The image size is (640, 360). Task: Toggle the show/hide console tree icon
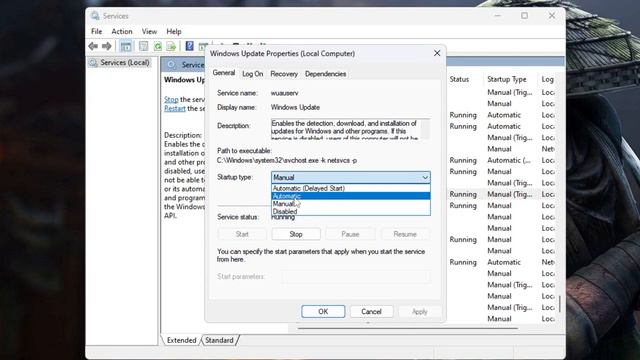(126, 46)
